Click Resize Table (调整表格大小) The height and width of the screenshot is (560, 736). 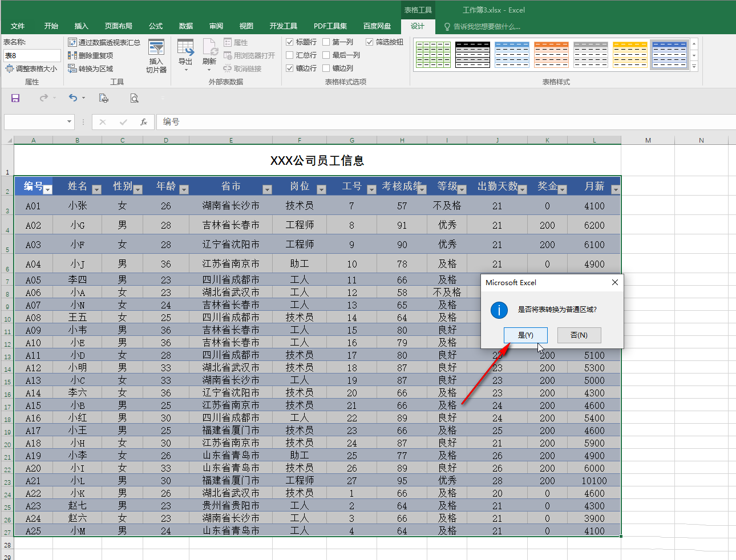[x=31, y=68]
